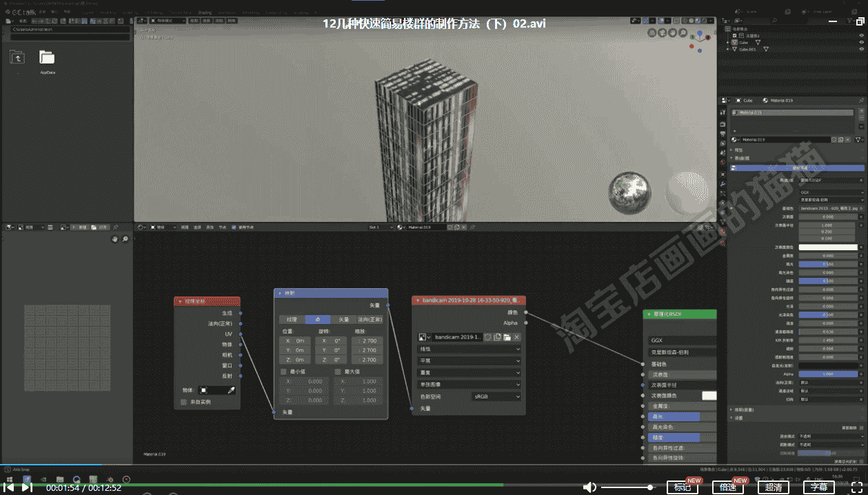The height and width of the screenshot is (495, 868).
Task: Unlink the image using X icon in node
Action: [516, 337]
